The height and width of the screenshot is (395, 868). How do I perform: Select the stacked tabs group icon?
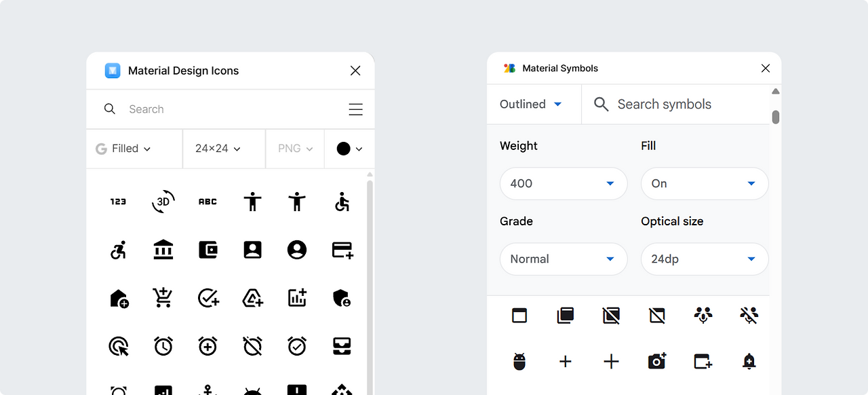(566, 315)
